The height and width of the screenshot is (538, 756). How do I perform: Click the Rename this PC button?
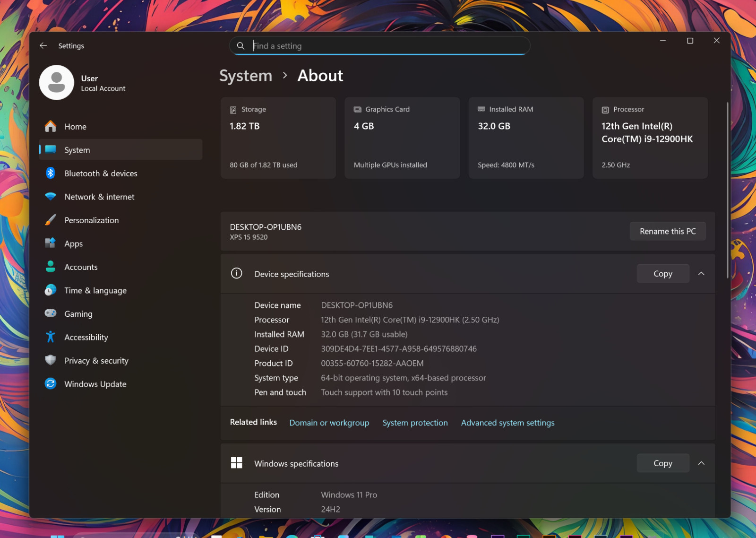click(668, 231)
